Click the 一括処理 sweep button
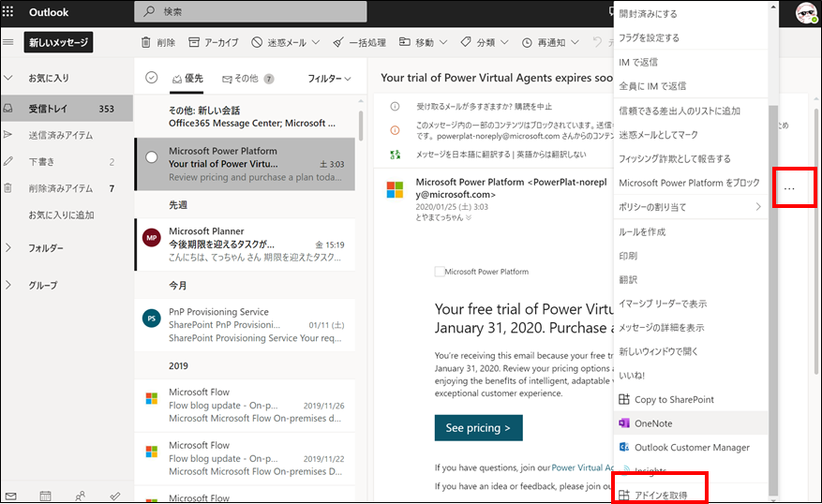The image size is (822, 504). pos(360,42)
